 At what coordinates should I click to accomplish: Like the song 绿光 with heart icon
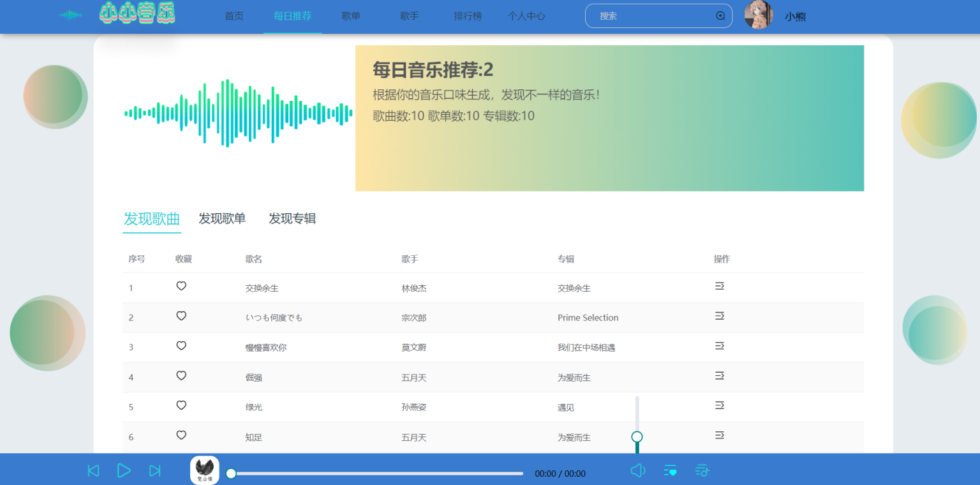pyautogui.click(x=181, y=405)
